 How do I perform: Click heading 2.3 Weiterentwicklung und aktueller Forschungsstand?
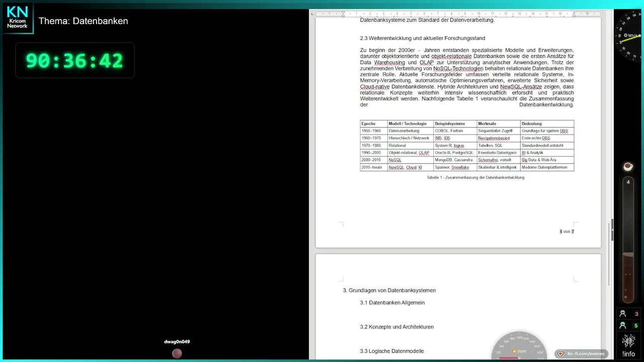[422, 38]
